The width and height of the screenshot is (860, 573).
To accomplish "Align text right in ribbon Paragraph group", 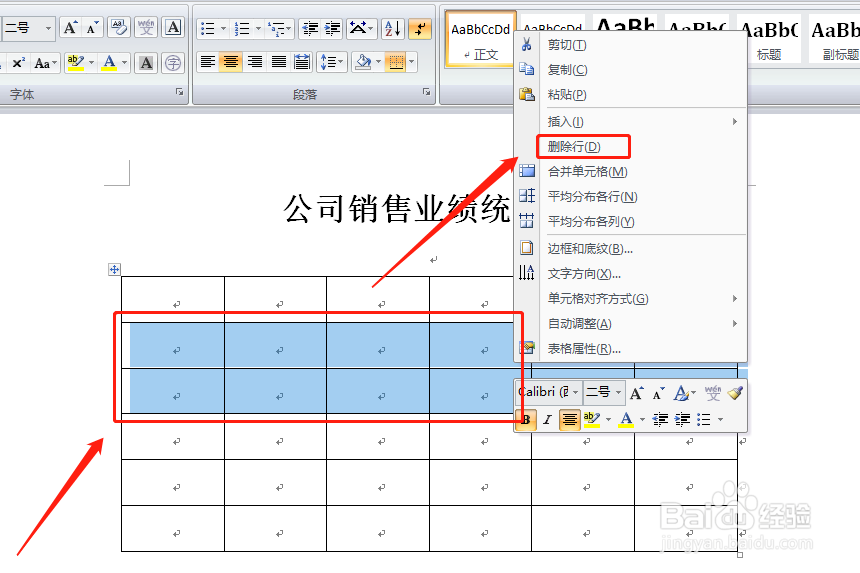I will [x=254, y=62].
